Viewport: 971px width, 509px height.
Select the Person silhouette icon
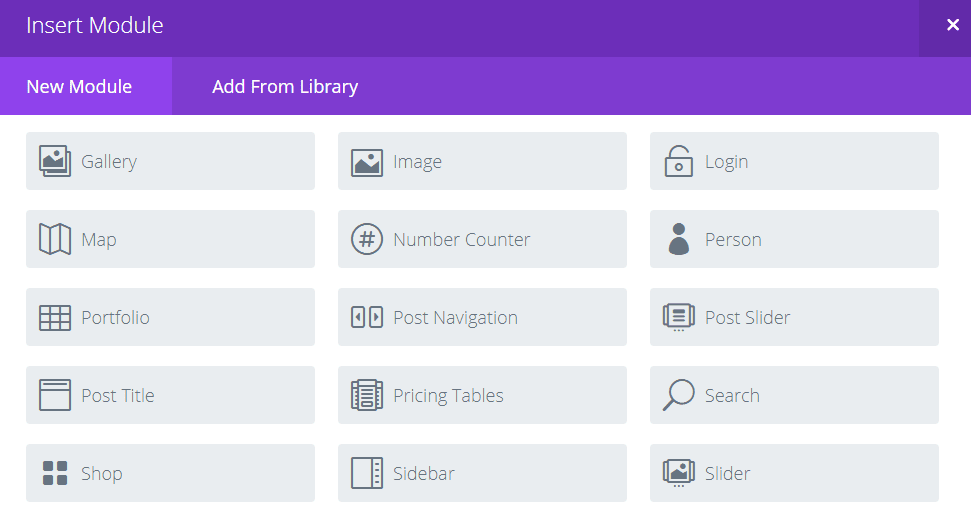pos(679,240)
